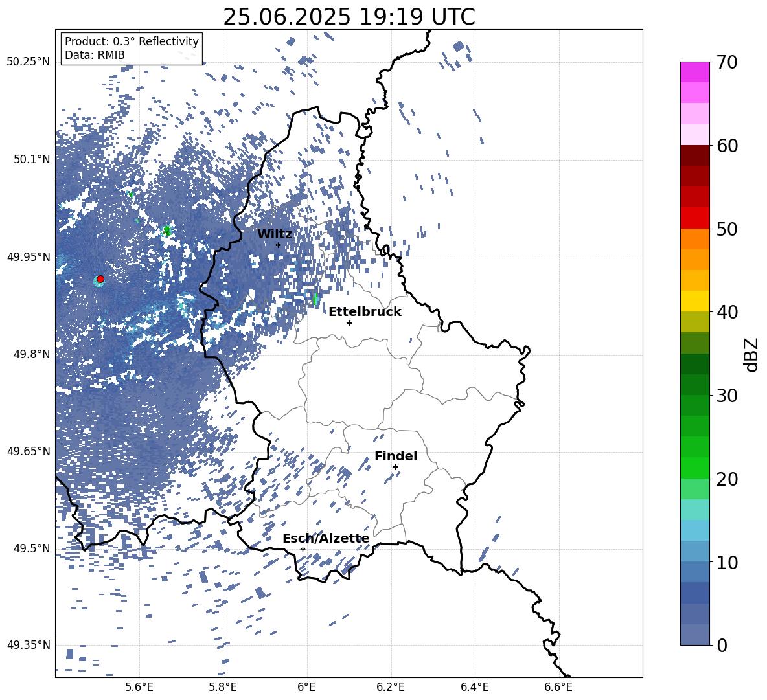Click the '49.5°N' latitude label
The width and height of the screenshot is (767, 700).
click(x=31, y=548)
